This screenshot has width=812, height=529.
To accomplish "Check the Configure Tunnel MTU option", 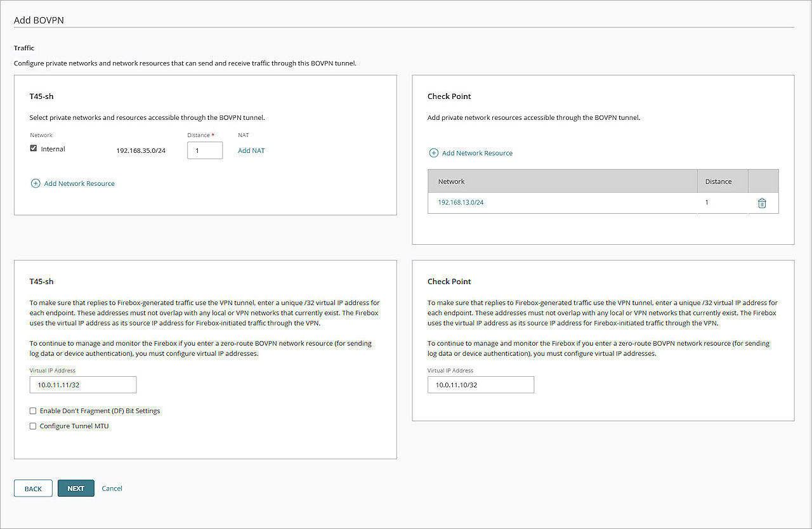I will tap(33, 426).
